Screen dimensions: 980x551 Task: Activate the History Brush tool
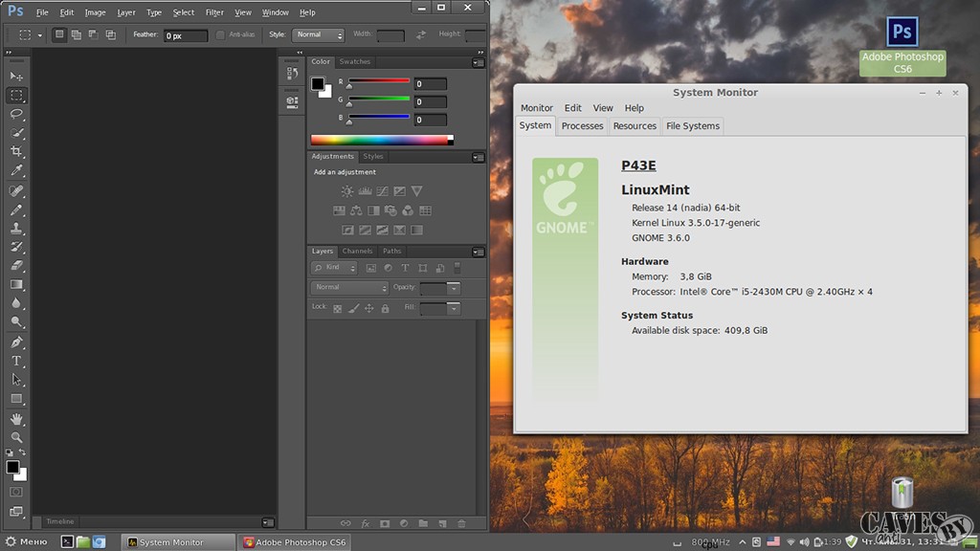[16, 247]
